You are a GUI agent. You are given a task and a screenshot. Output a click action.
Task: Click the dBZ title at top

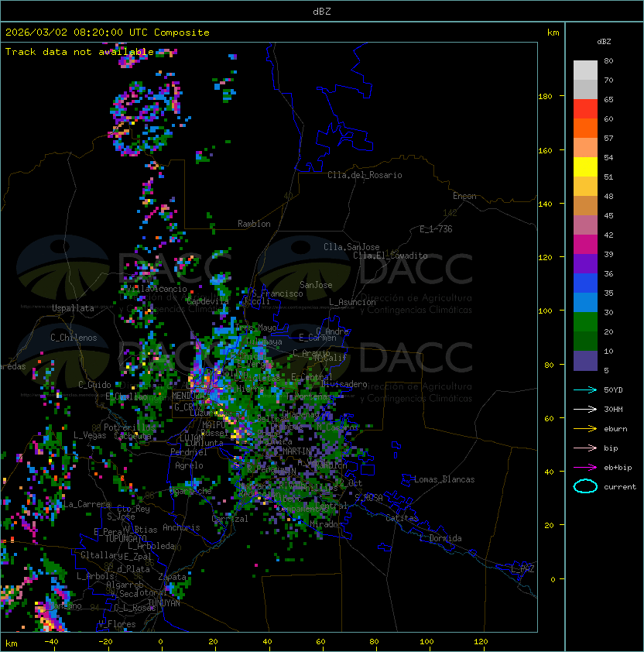(322, 12)
